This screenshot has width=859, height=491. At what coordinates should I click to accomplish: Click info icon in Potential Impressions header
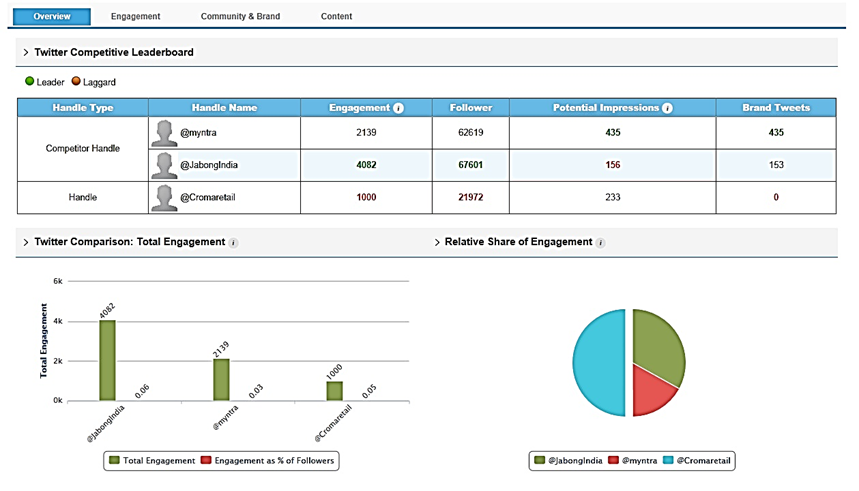(x=667, y=108)
